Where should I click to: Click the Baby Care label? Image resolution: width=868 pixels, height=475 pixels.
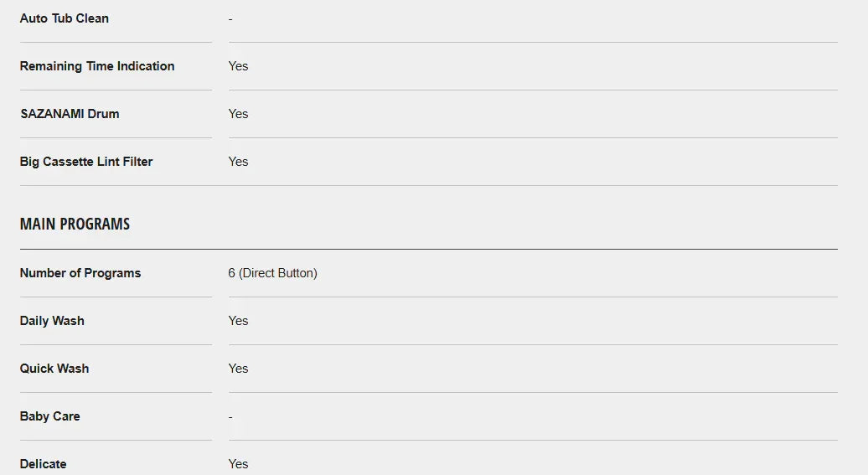[x=50, y=416]
